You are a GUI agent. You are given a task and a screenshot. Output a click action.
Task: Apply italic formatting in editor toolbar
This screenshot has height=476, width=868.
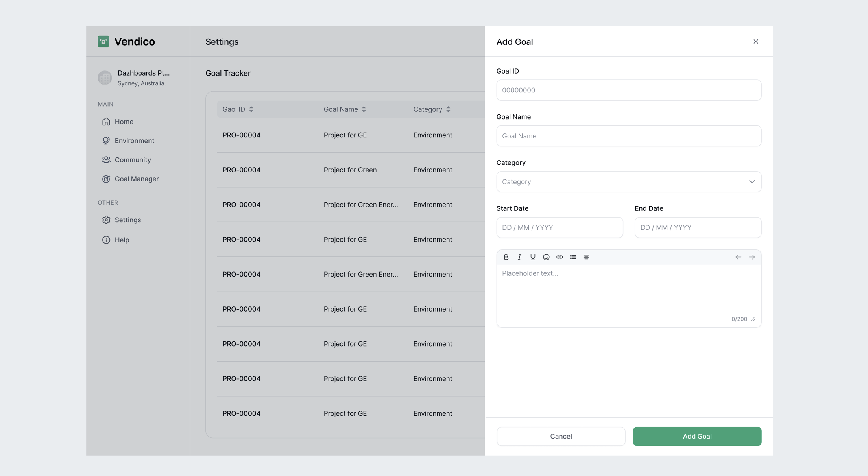(x=519, y=257)
